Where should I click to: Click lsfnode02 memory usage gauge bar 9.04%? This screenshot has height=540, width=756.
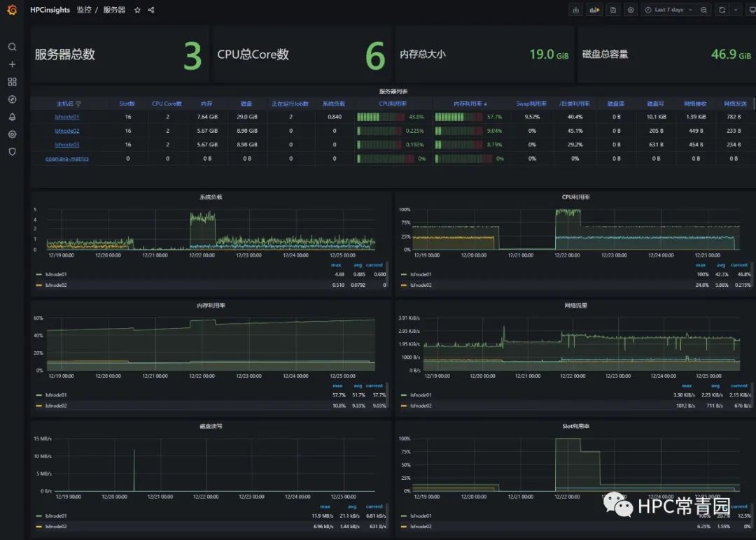458,131
